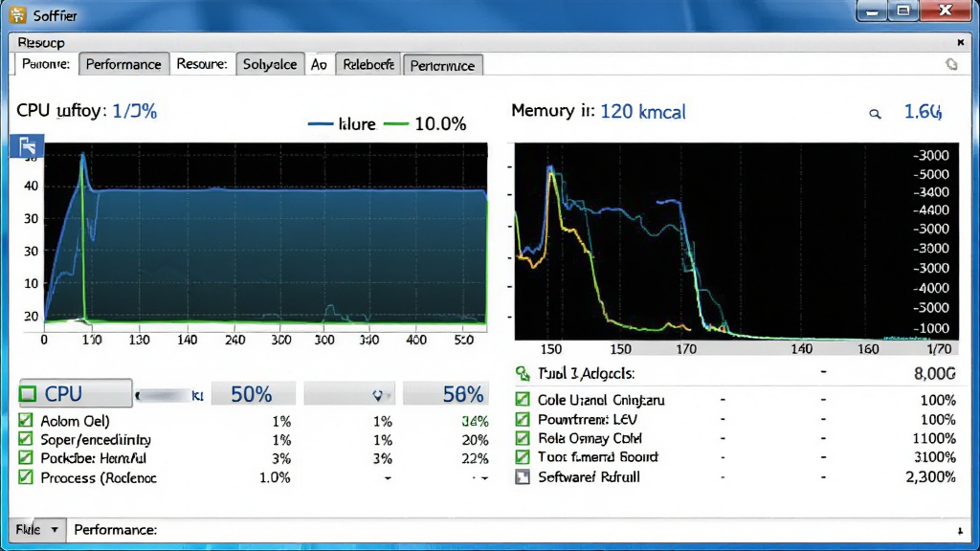Close the Resucp panel with its x
This screenshot has width=980, height=551.
[x=961, y=42]
